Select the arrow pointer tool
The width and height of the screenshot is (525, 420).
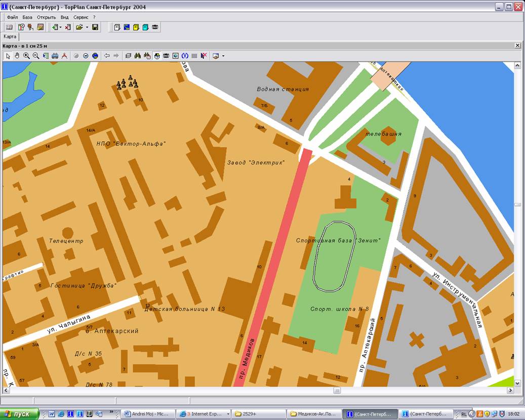8,56
